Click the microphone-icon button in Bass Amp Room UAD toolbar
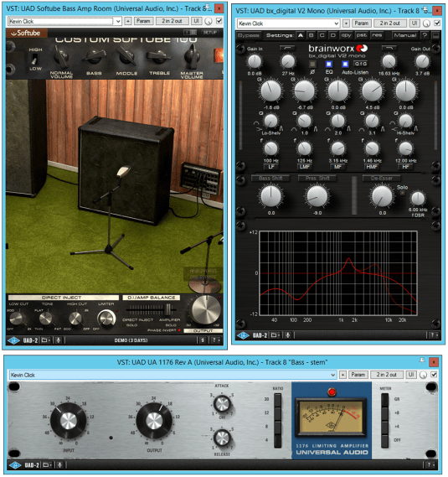 (x=59, y=340)
